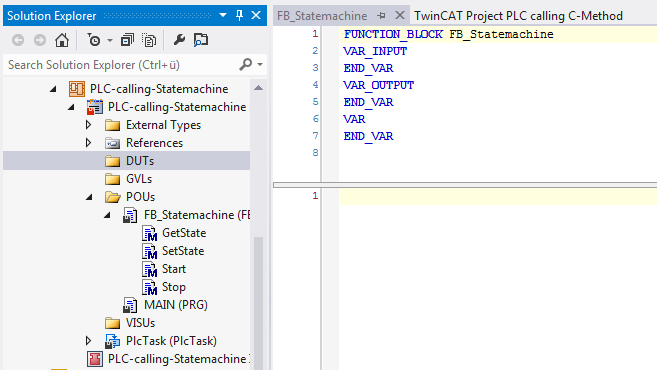Toggle auto-hide pin for Solution Explorer
Viewport: 657px width, 370px height.
tap(239, 16)
